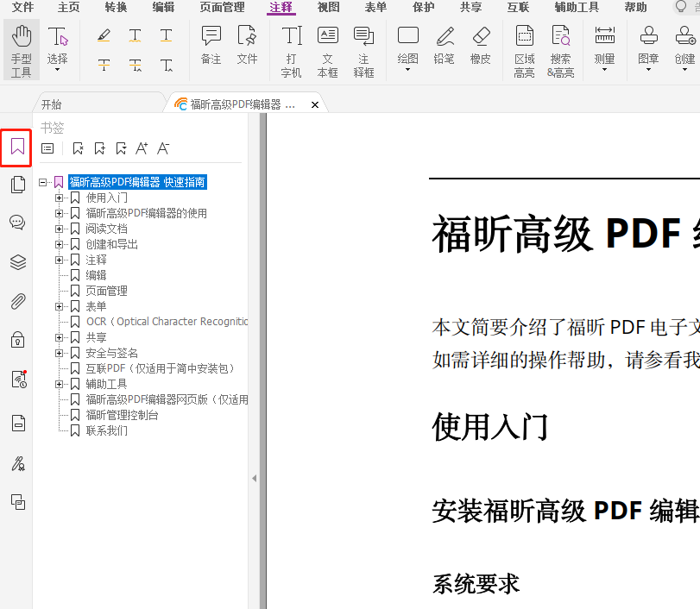
Task: Expand the 使用入门 bookmark node
Action: point(58,198)
